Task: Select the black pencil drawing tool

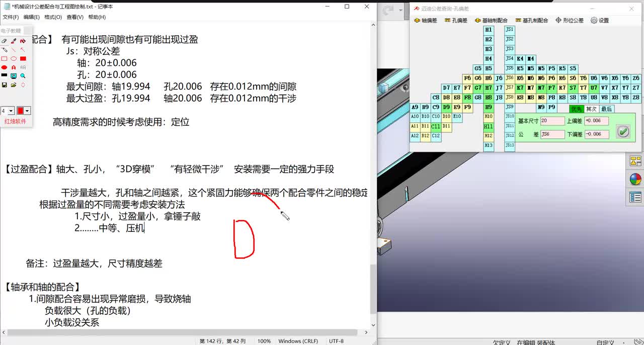Action: 4,50
